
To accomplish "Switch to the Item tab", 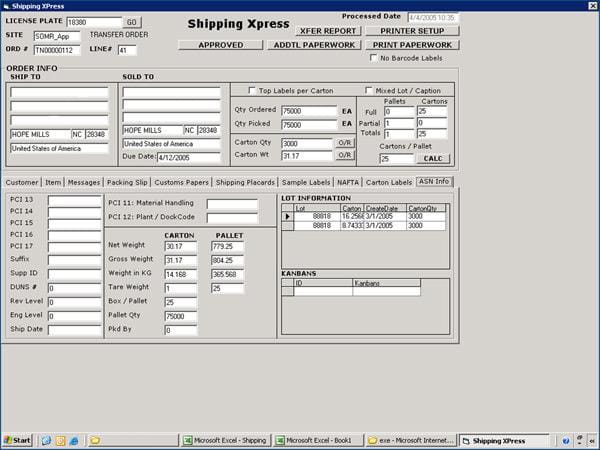I will [x=53, y=183].
